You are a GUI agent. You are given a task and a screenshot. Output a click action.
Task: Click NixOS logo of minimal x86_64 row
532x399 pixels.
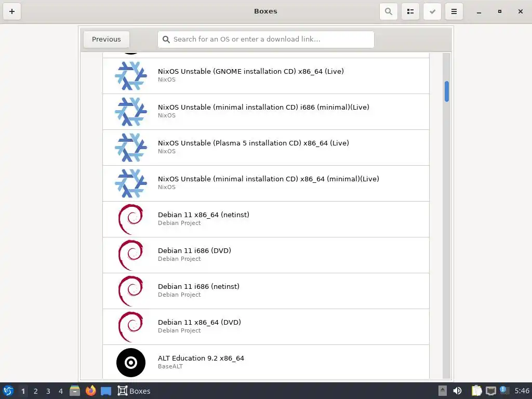(x=131, y=183)
